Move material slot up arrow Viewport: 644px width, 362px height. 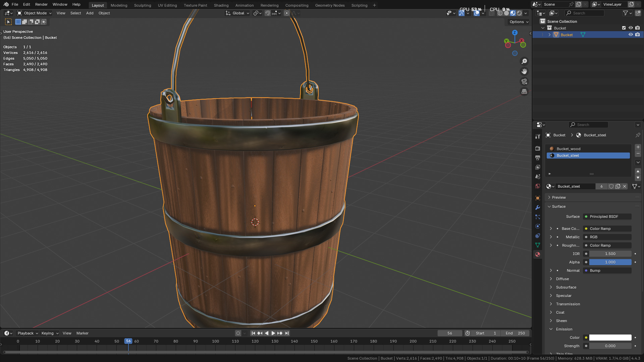[638, 171]
